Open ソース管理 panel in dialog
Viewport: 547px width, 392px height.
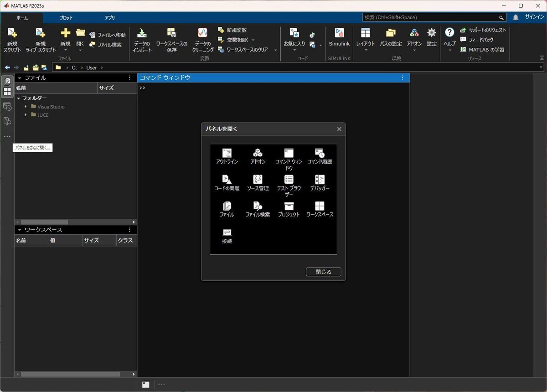(x=258, y=183)
